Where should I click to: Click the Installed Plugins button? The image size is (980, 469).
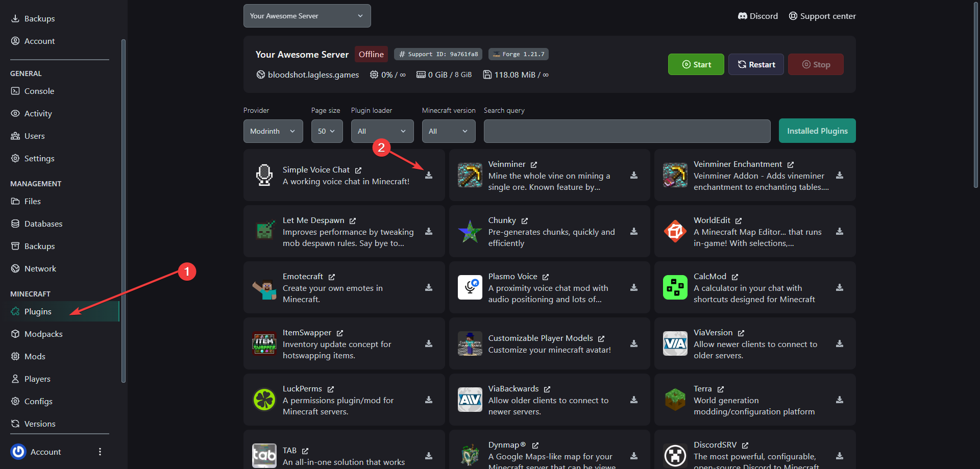coord(817,131)
